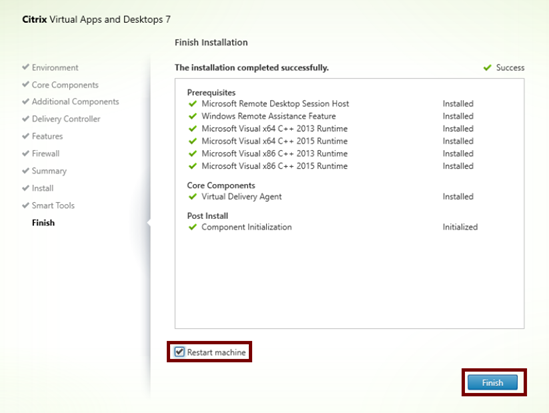Select the Firewall step
Image resolution: width=549 pixels, height=413 pixels.
coord(46,153)
